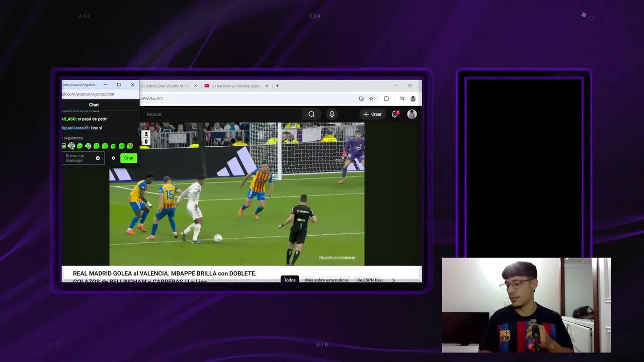The width and height of the screenshot is (644, 362).
Task: Select the Todos filter chip
Action: coord(290,280)
